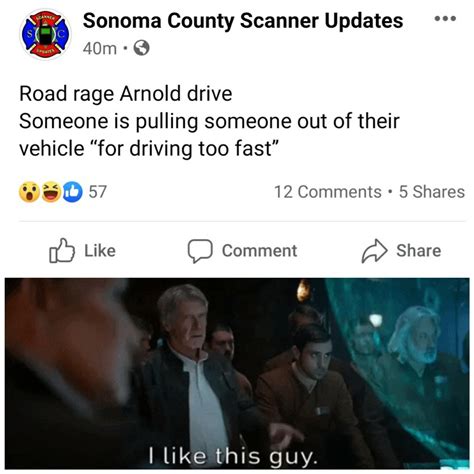Screen dimensions: 474x474
Task: Click the globe public-visibility icon
Action: coord(141,48)
